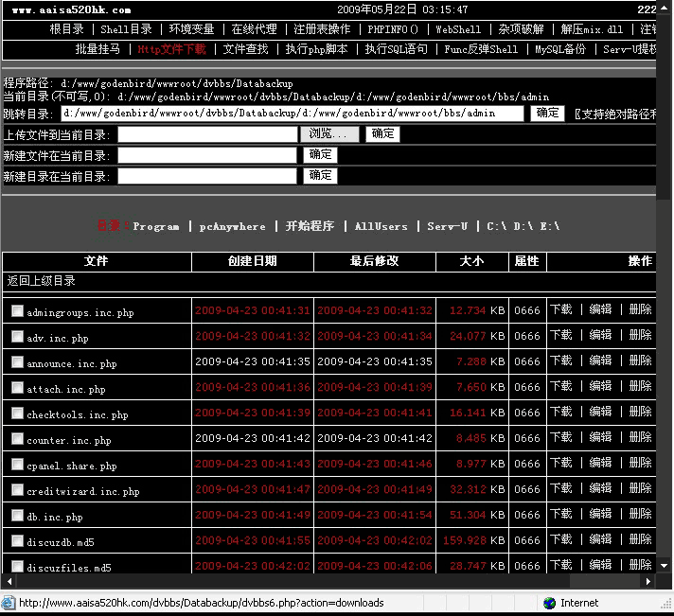
Task: Click 确定 button next to 跳转目录 path
Action: tap(547, 114)
